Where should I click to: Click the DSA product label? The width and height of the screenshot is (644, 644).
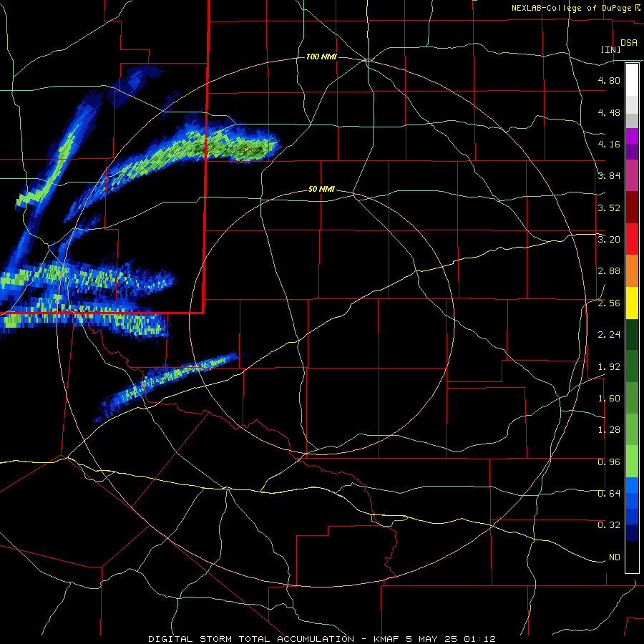pyautogui.click(x=629, y=43)
